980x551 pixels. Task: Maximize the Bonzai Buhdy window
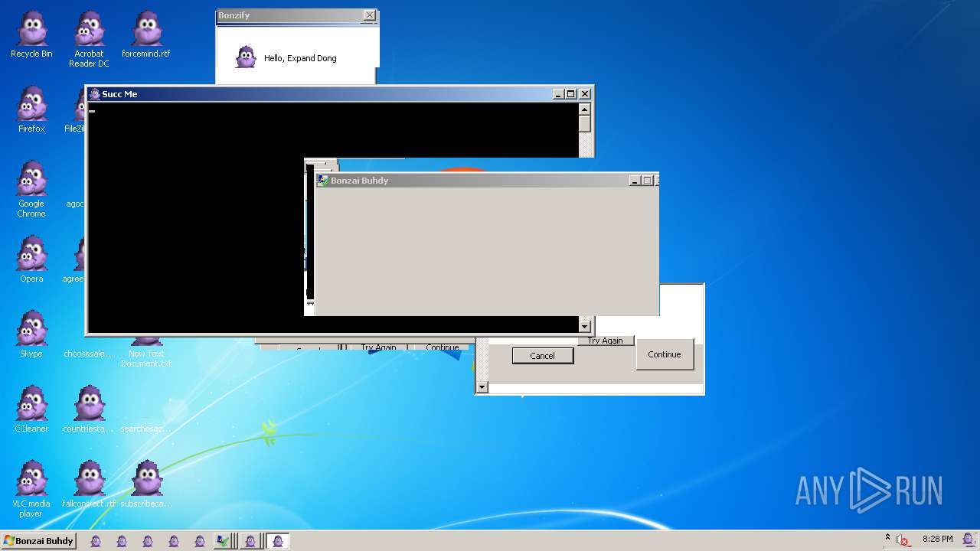pyautogui.click(x=647, y=181)
